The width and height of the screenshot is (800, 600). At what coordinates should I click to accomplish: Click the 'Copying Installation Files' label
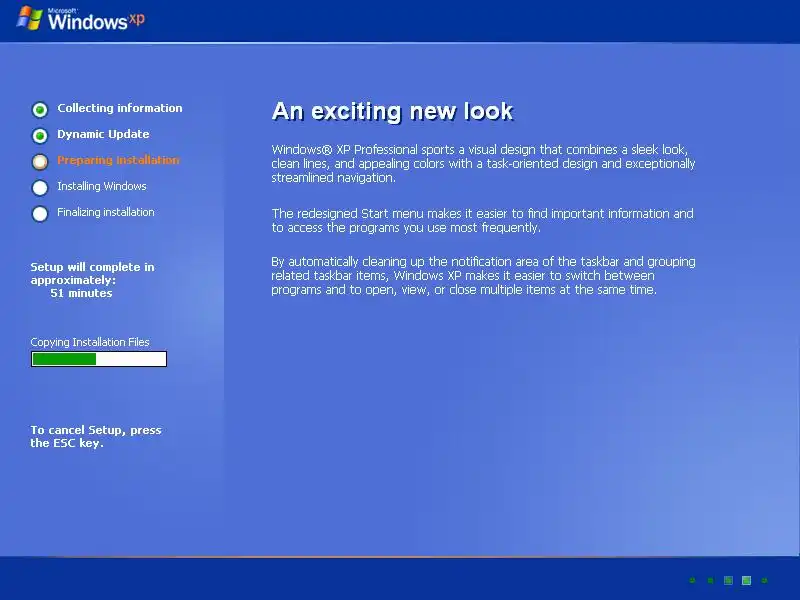click(x=90, y=342)
